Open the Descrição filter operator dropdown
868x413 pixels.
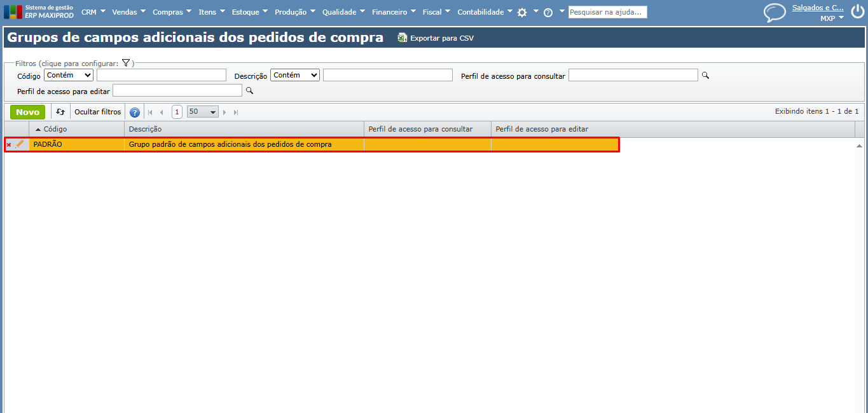click(x=295, y=75)
